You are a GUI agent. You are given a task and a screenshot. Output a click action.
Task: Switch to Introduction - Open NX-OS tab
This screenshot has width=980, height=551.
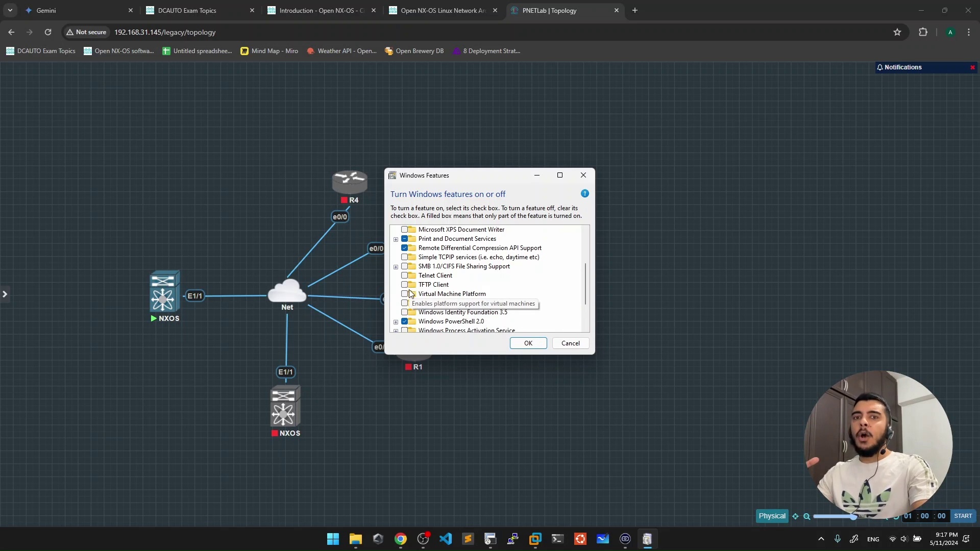coord(322,10)
